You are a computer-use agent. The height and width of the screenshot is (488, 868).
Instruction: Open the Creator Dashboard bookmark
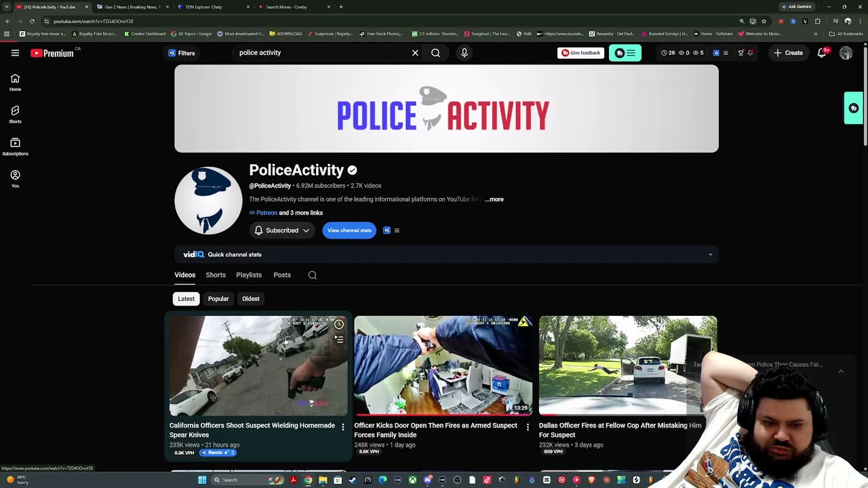pos(144,34)
